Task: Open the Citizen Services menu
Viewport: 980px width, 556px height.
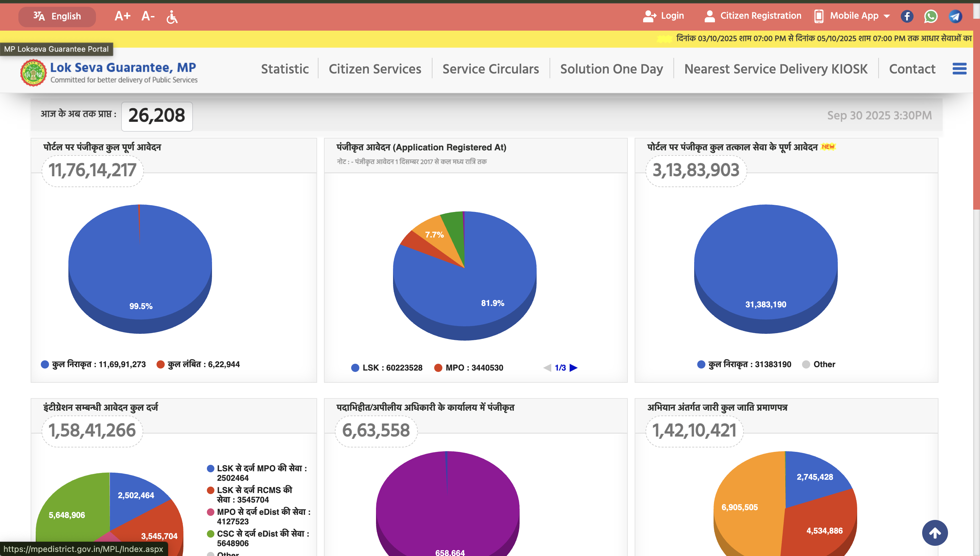Action: point(375,69)
